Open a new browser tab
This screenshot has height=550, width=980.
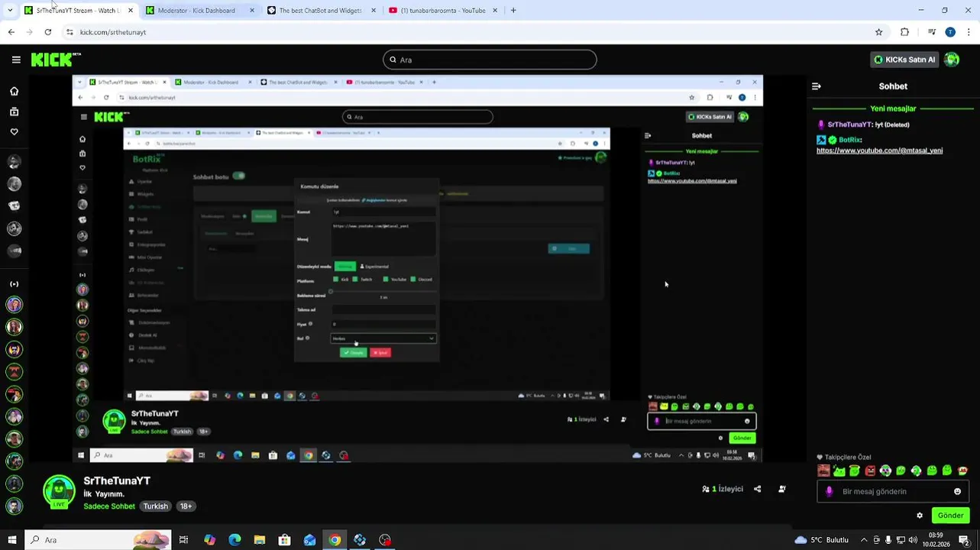point(513,11)
